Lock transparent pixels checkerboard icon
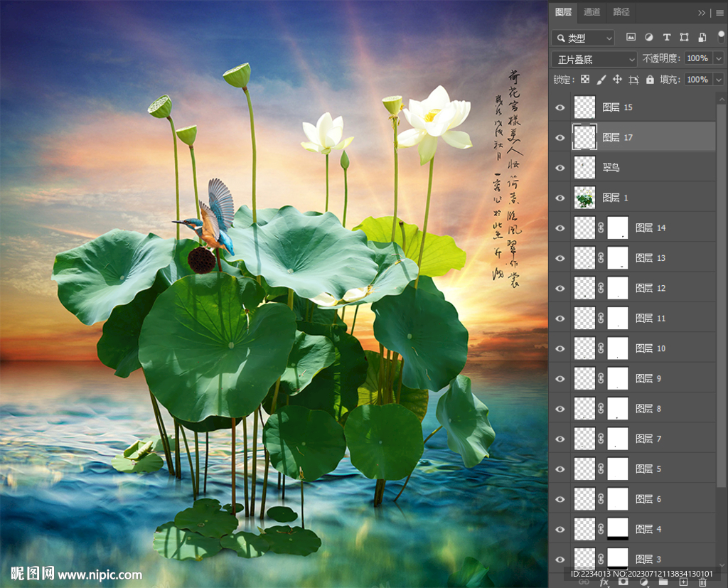 coord(585,80)
